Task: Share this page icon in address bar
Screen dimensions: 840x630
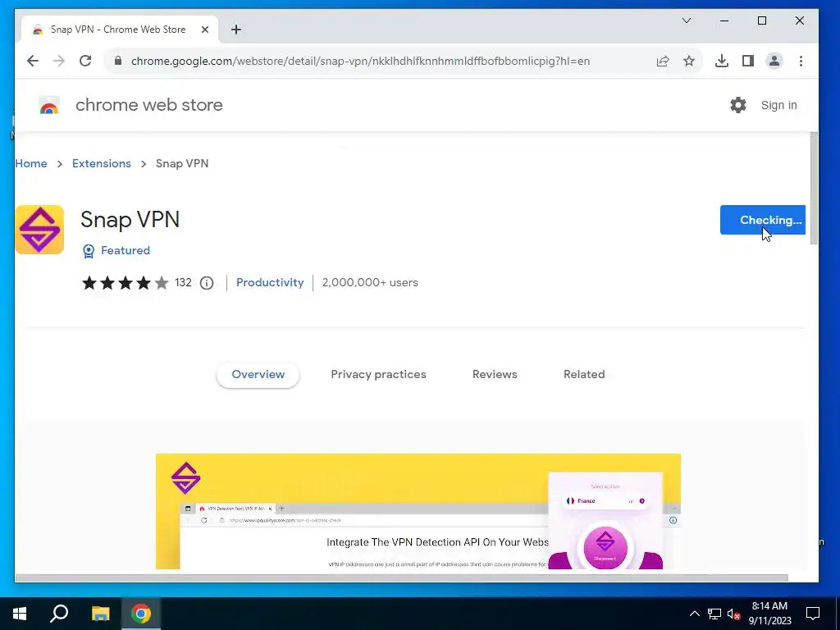Action: pos(663,61)
